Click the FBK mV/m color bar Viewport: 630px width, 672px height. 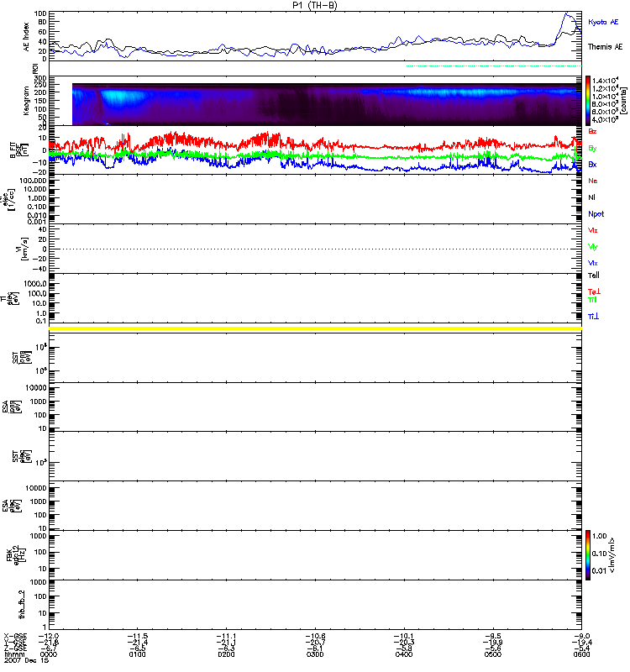point(588,555)
